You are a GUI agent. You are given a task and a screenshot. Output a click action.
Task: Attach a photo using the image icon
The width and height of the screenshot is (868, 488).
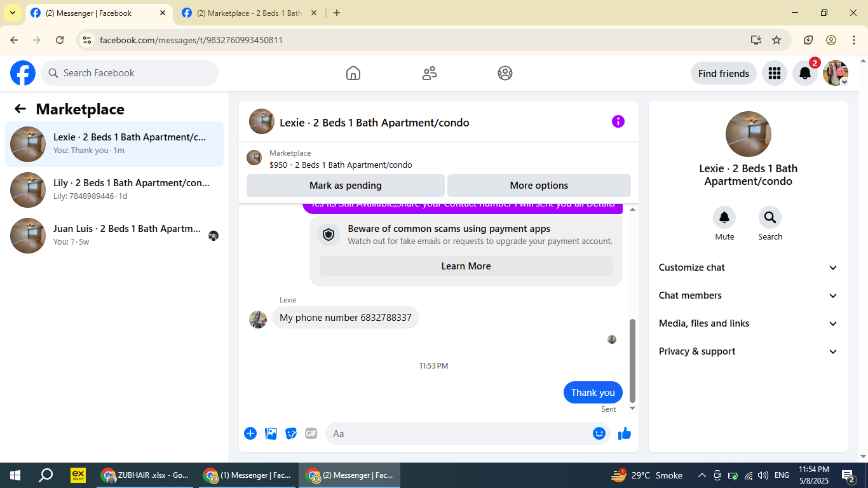271,433
